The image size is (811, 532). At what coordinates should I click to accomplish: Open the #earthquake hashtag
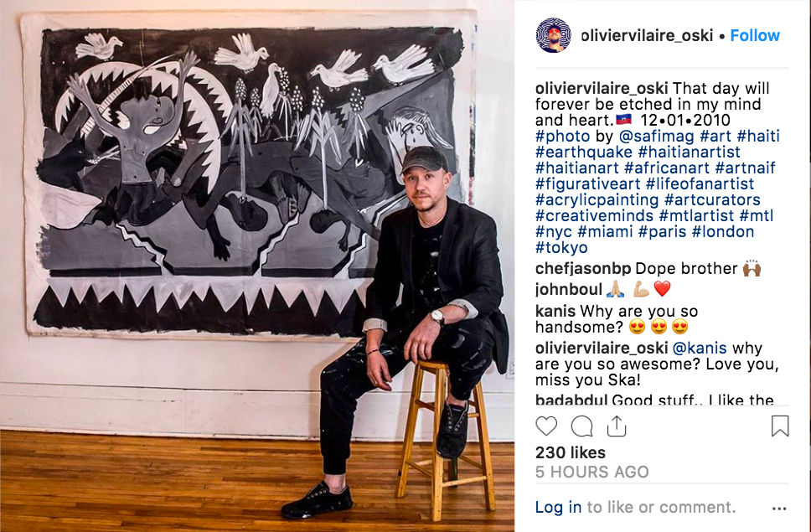coord(580,152)
